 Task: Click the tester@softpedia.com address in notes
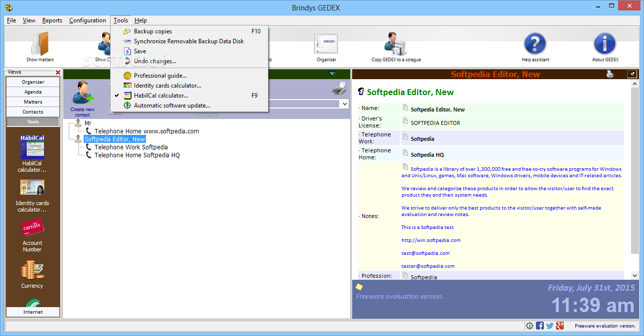pyautogui.click(x=428, y=266)
